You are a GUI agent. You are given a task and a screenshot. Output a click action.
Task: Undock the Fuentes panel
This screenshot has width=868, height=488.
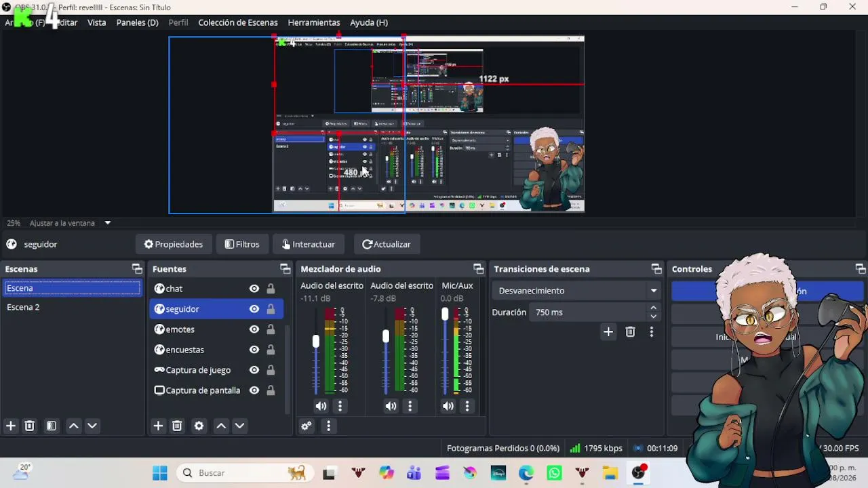click(285, 269)
